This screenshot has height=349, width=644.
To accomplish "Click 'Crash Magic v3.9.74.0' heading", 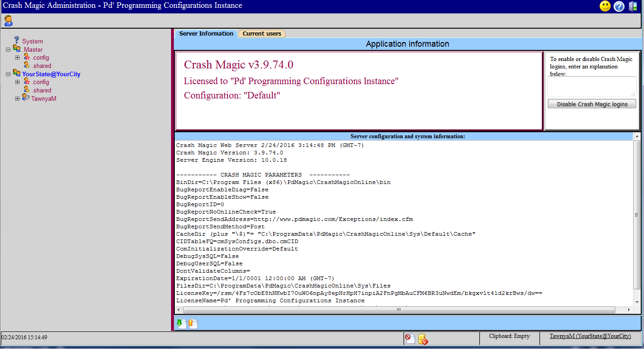I will 239,64.
